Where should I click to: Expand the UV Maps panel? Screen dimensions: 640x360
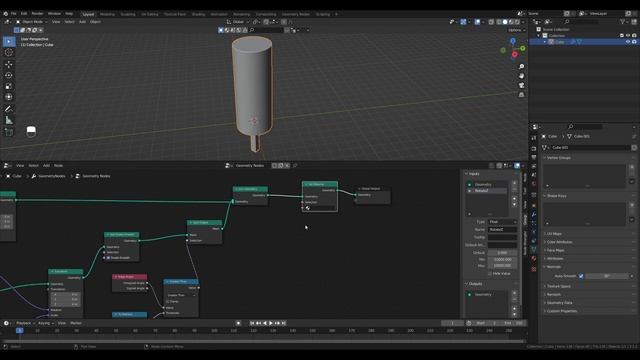tap(554, 234)
